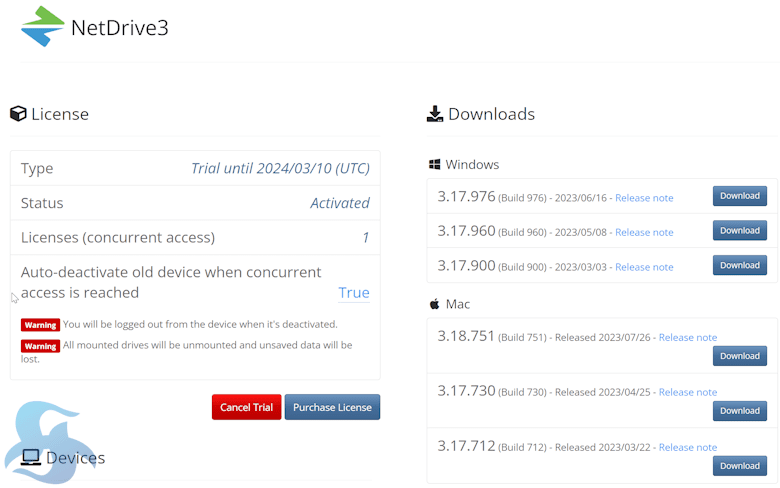Click the Windows logo icon
Viewport: 780px width, 488px height.
(434, 165)
